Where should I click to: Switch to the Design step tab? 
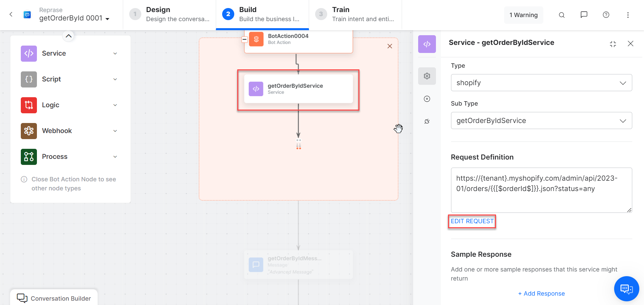click(169, 14)
